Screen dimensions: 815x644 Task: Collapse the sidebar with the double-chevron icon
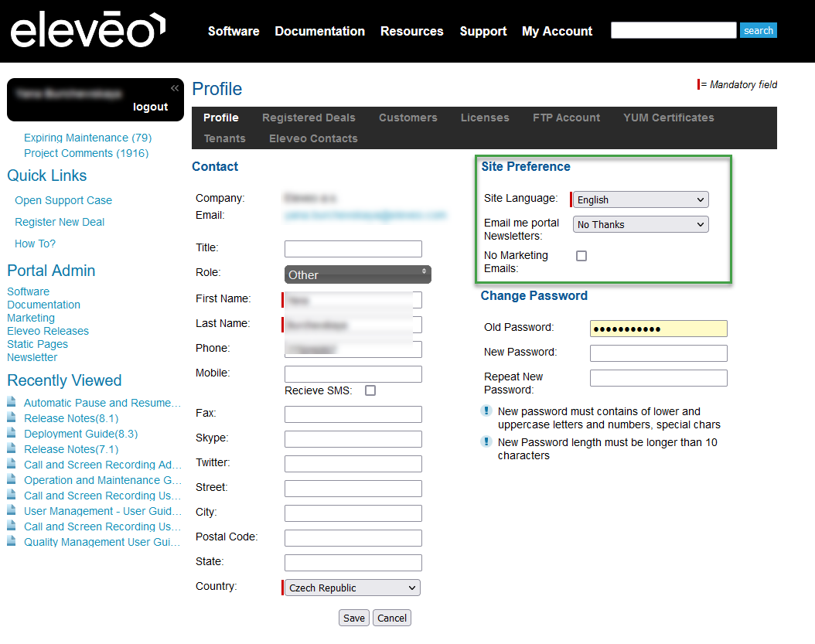tap(175, 88)
